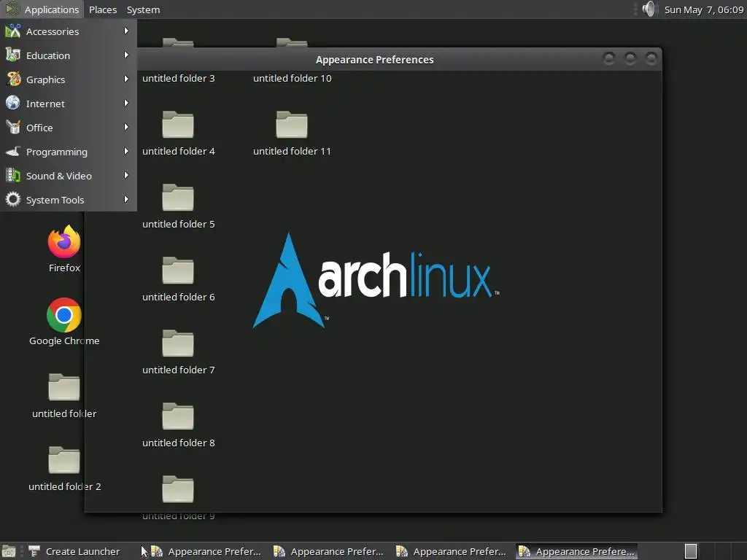Select the "untitled folder" desktop icon
Screen dimensions: 747x560
click(x=64, y=387)
